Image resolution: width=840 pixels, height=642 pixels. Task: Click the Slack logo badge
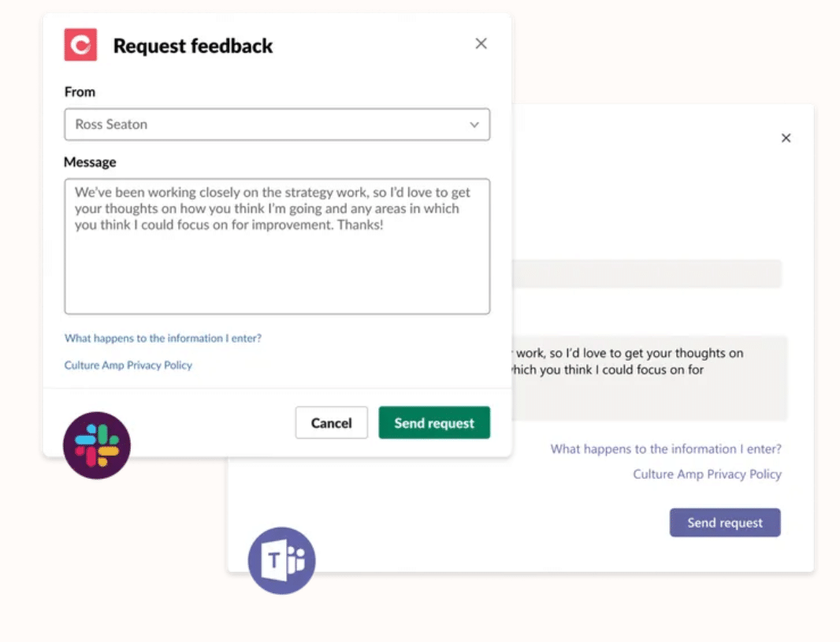(97, 445)
